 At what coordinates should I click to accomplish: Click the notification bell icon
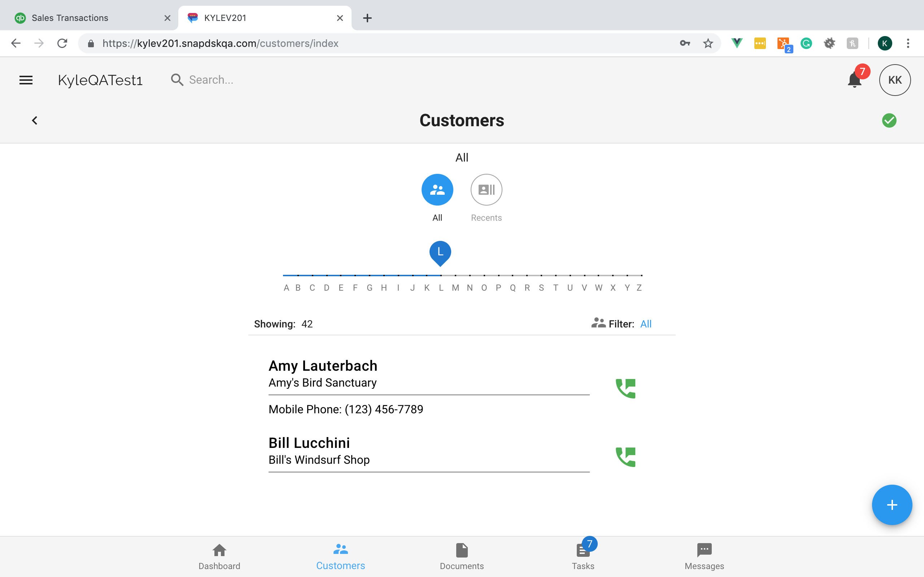(x=854, y=80)
